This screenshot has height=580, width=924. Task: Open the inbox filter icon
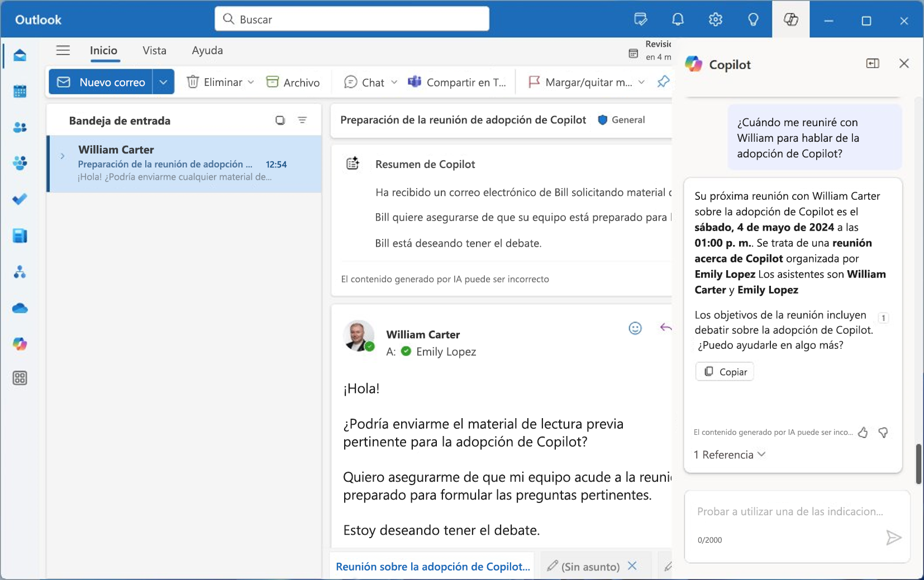point(302,120)
